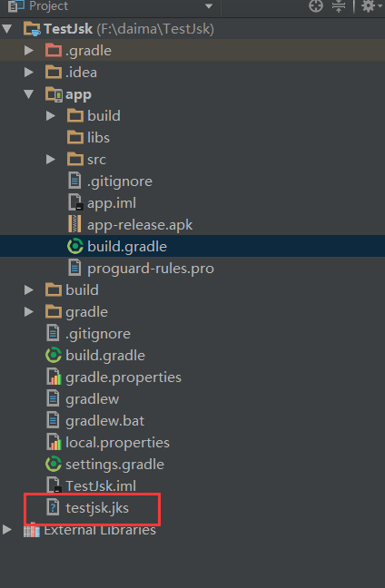
Task: Select the libs folder label
Action: click(98, 138)
